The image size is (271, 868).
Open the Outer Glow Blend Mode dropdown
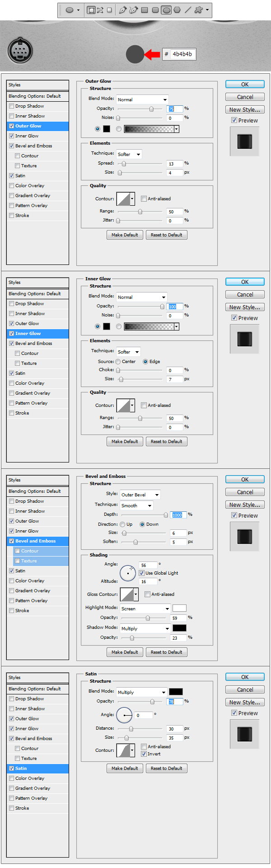tap(142, 99)
